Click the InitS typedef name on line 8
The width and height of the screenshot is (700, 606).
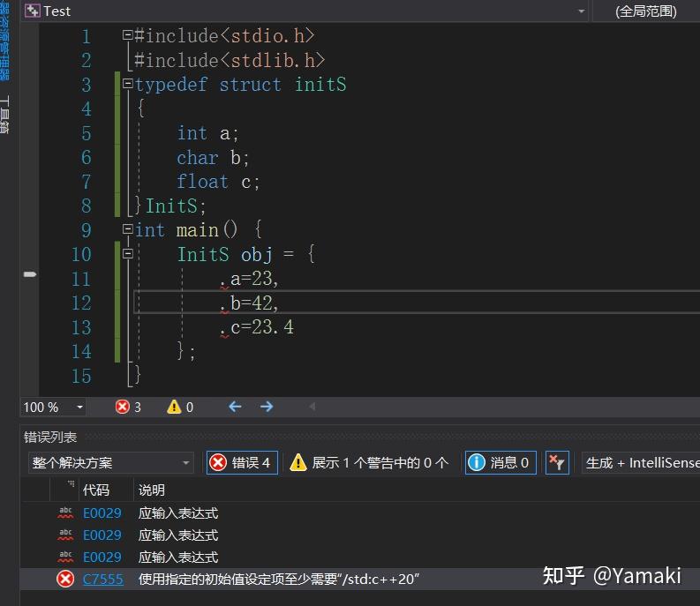coord(171,206)
